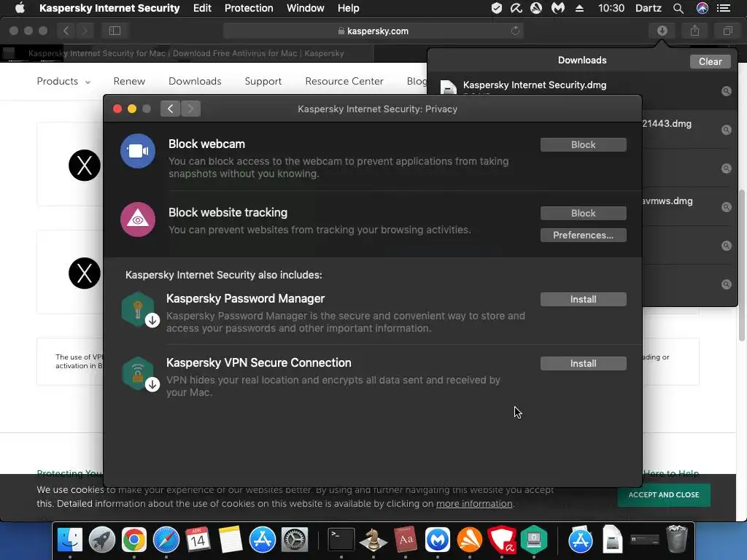Click the Block webcam camera icon
The width and height of the screenshot is (747, 560).
pos(138,151)
